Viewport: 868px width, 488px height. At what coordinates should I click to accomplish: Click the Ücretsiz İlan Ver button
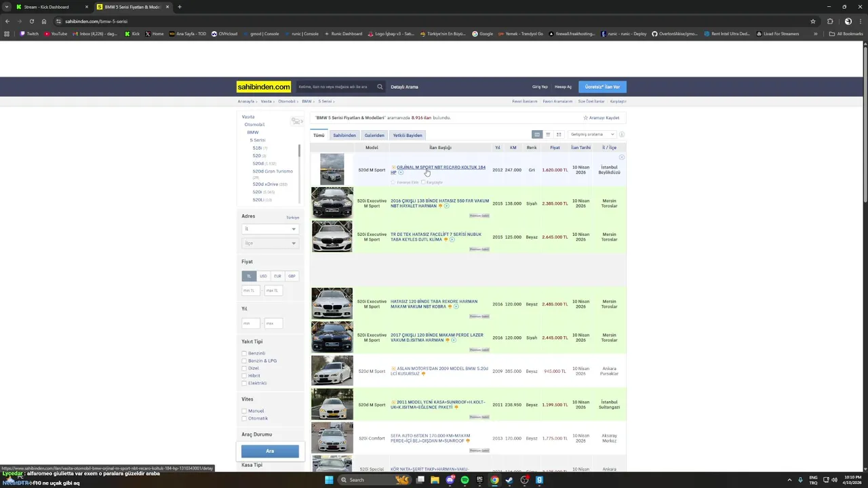point(602,87)
